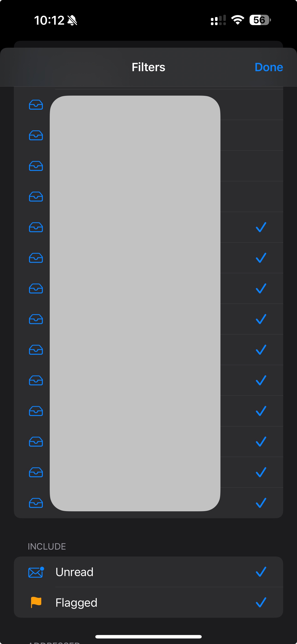The height and width of the screenshot is (644, 297).
Task: Uncheck the last mailbox checkmark above Include
Action: click(261, 503)
